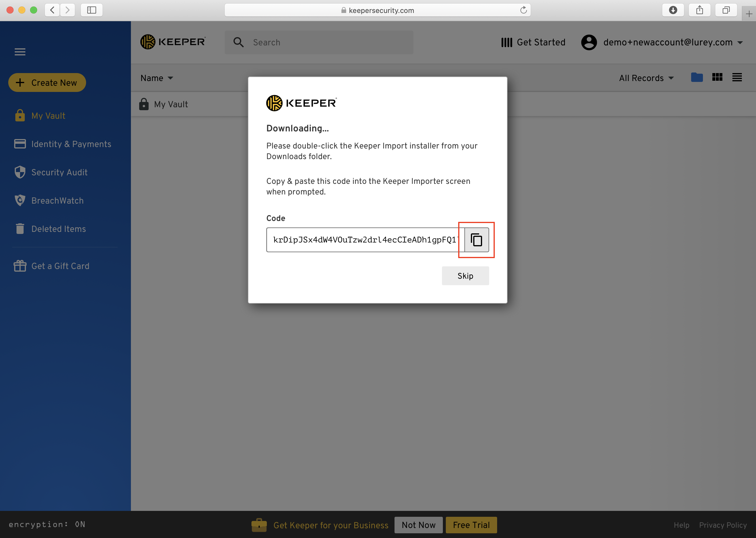756x538 pixels.
Task: Click the user account avatar icon
Action: click(589, 42)
